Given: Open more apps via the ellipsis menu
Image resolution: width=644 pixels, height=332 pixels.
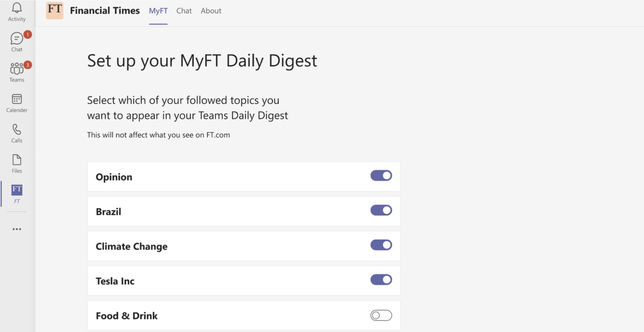Looking at the screenshot, I should (x=17, y=229).
